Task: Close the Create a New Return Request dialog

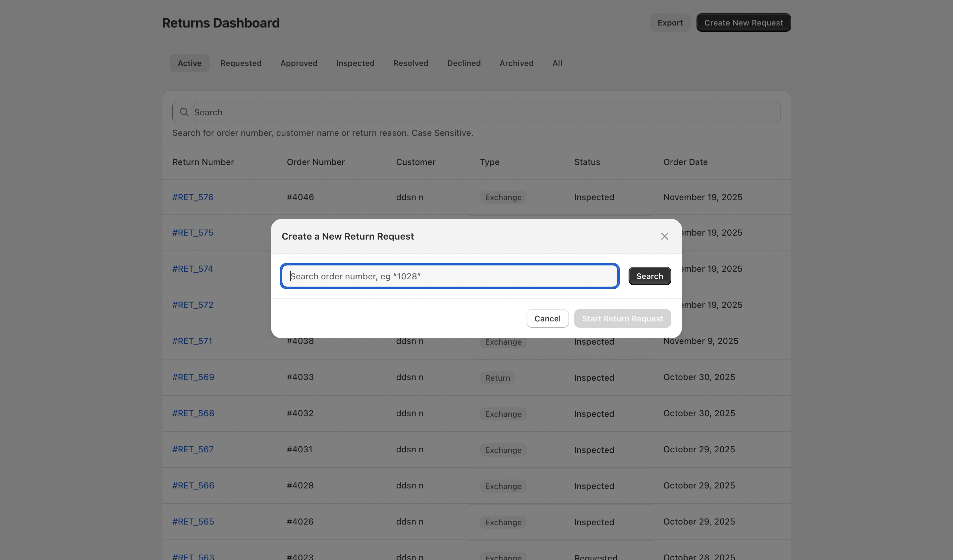Action: pos(664,236)
